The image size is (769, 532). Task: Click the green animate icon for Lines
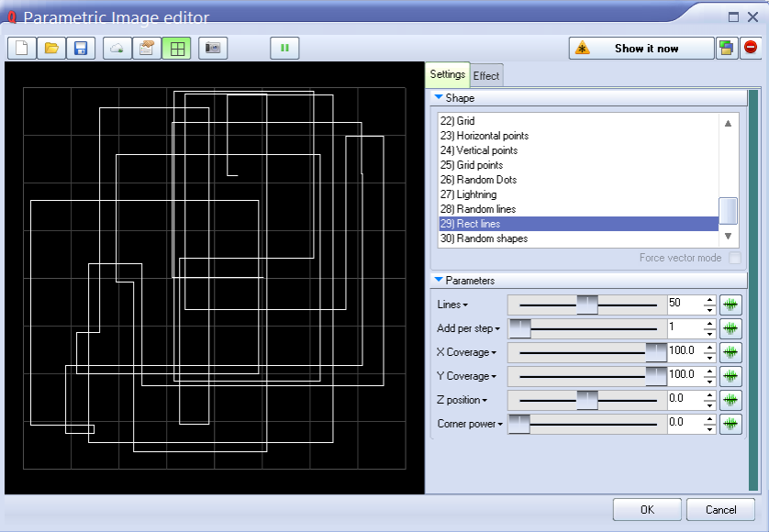click(730, 304)
